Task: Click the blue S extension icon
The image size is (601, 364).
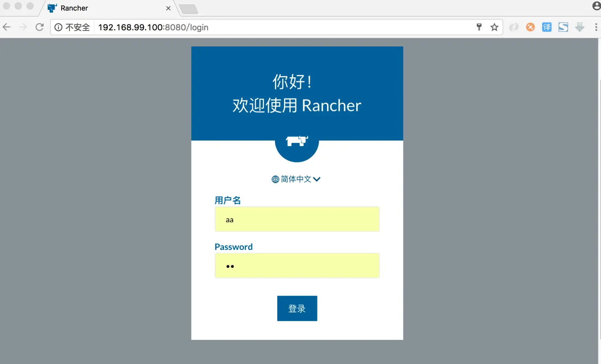Action: point(563,27)
